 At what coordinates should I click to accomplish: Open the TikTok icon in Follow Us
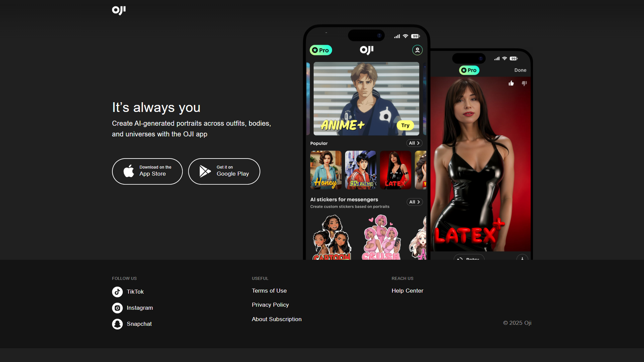click(x=117, y=292)
